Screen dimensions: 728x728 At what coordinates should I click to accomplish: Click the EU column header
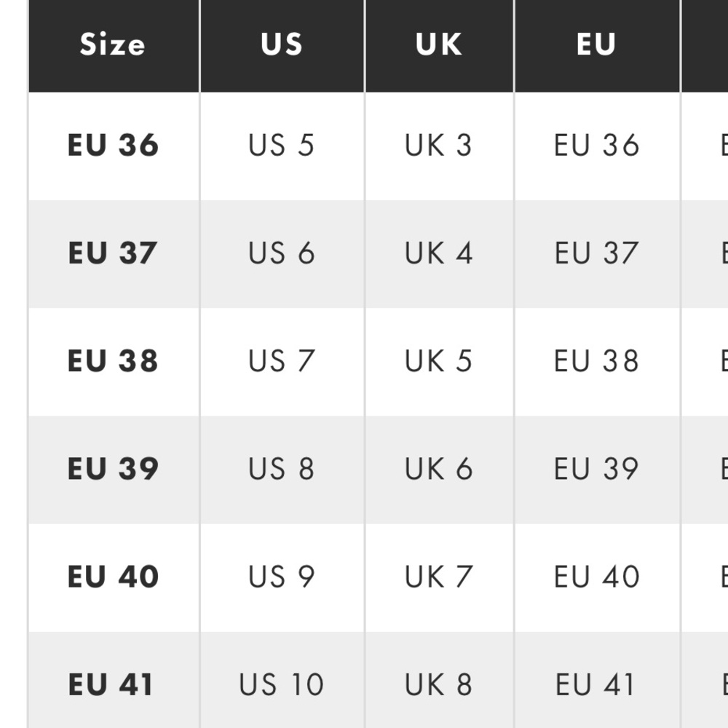(x=596, y=44)
